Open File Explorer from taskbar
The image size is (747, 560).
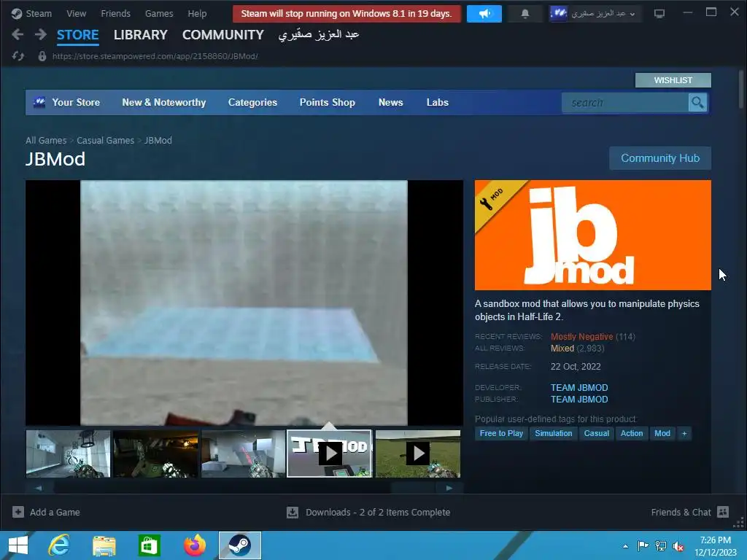(x=104, y=545)
